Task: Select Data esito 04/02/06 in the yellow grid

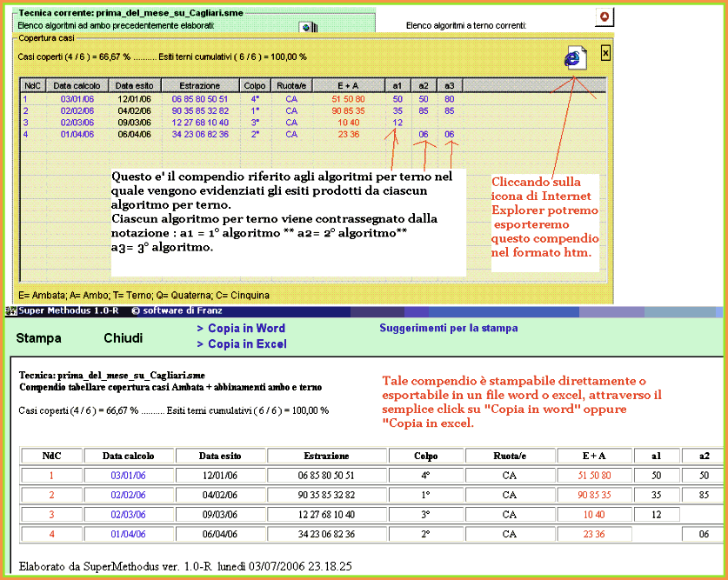Action: click(x=134, y=111)
